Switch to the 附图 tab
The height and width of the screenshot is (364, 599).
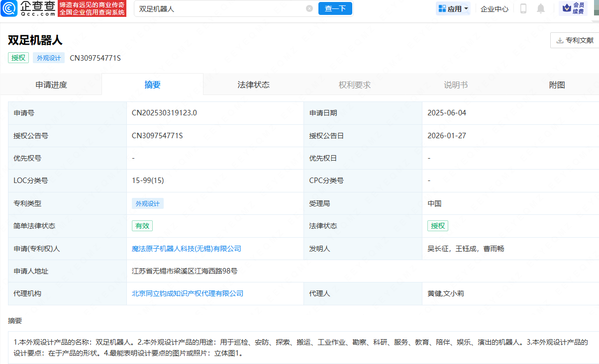coord(557,85)
